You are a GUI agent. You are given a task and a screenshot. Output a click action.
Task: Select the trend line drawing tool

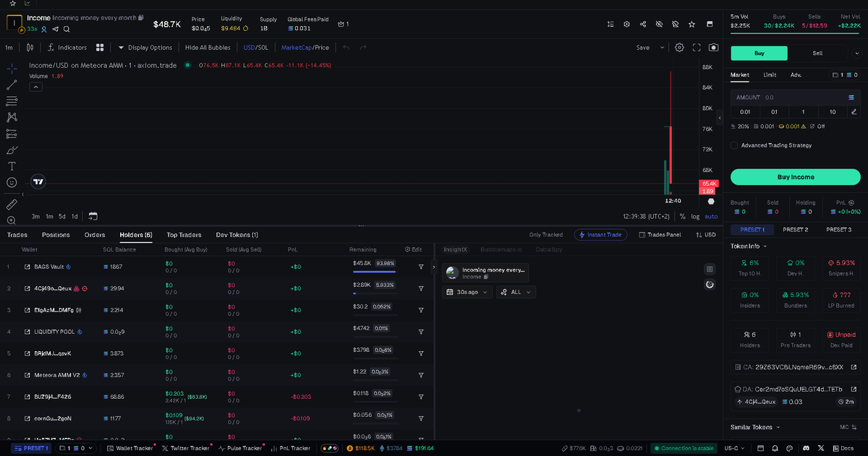(x=12, y=85)
